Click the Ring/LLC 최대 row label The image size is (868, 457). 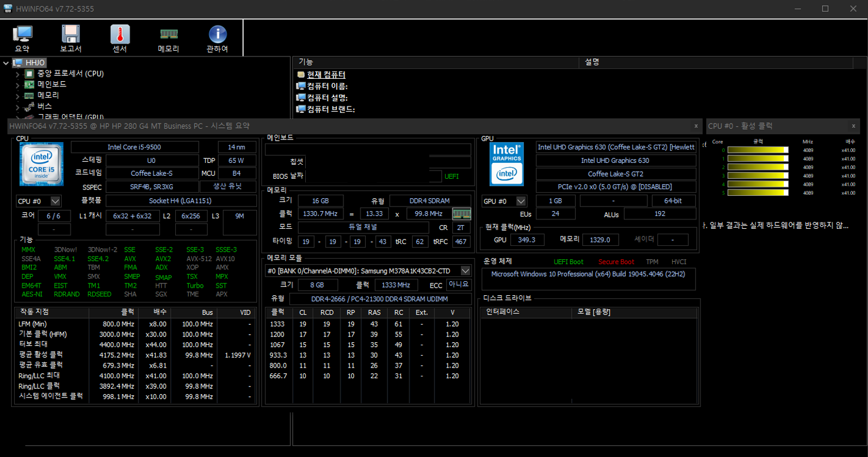click(39, 376)
